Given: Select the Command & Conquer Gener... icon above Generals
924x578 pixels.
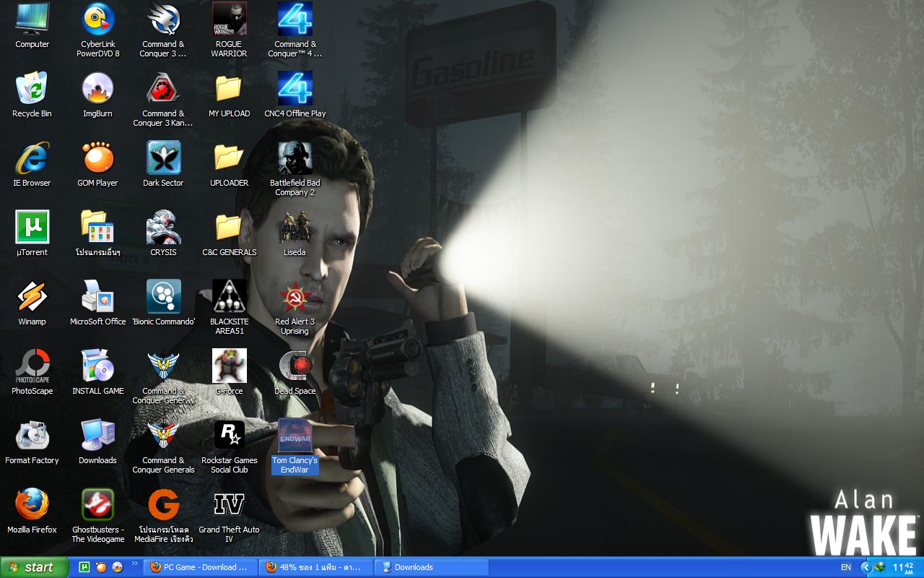Looking at the screenshot, I should pyautogui.click(x=163, y=376).
